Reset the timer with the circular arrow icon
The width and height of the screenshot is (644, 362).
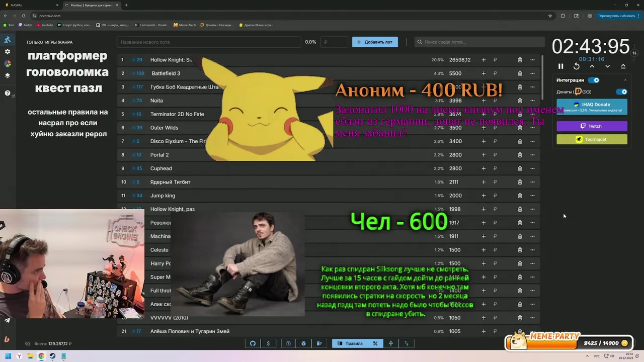[577, 66]
